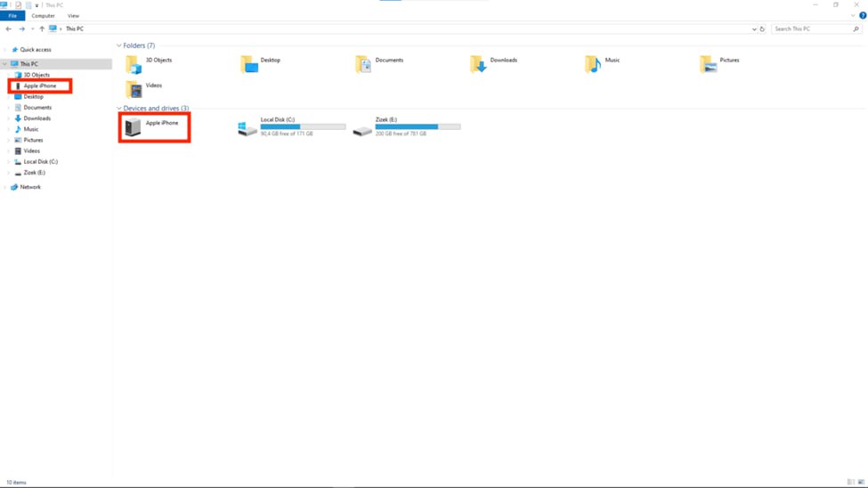Viewport: 868px width, 488px height.
Task: Click the Help question mark icon
Action: click(862, 16)
